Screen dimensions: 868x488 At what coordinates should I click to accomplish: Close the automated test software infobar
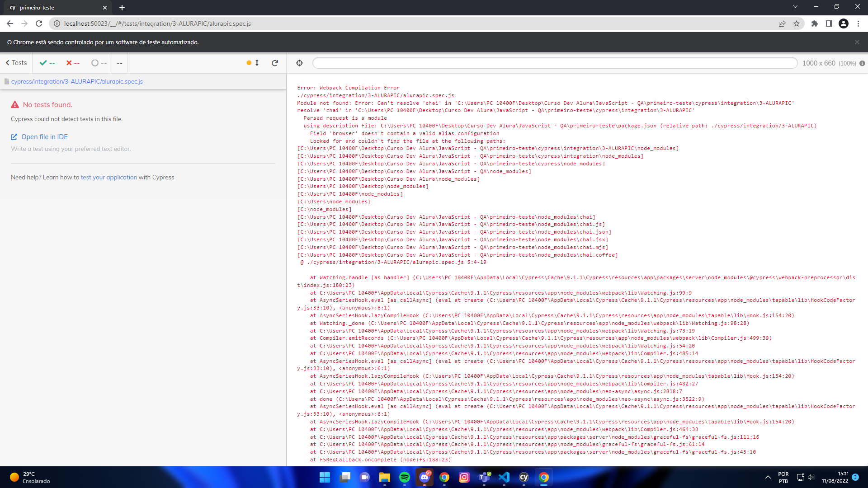(x=857, y=42)
